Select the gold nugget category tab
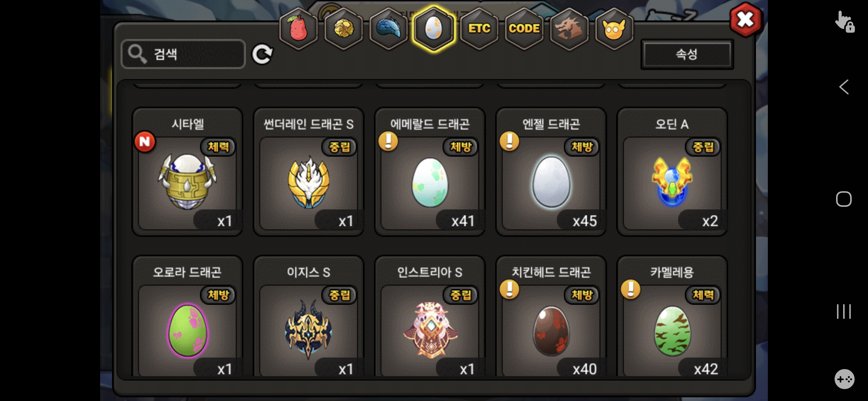868x401 pixels. pos(344,29)
